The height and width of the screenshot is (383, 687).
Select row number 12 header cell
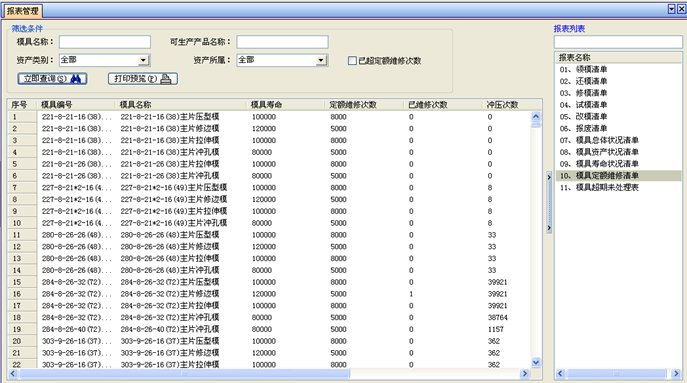click(22, 247)
